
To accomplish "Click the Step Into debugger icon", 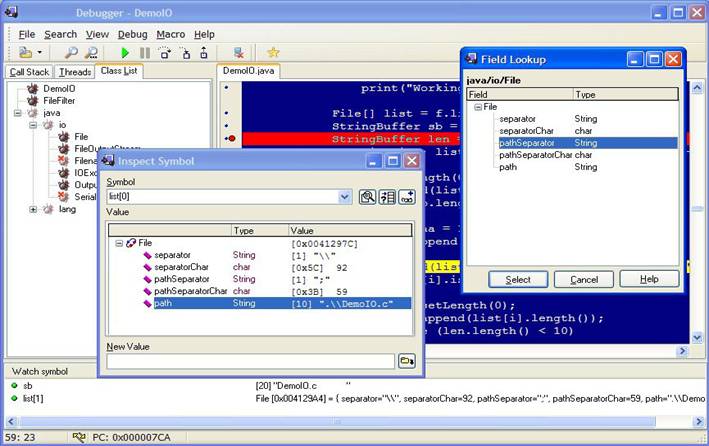I will [x=185, y=53].
